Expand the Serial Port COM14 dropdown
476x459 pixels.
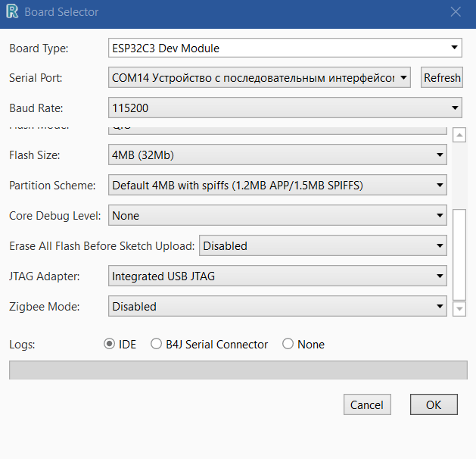click(260, 78)
